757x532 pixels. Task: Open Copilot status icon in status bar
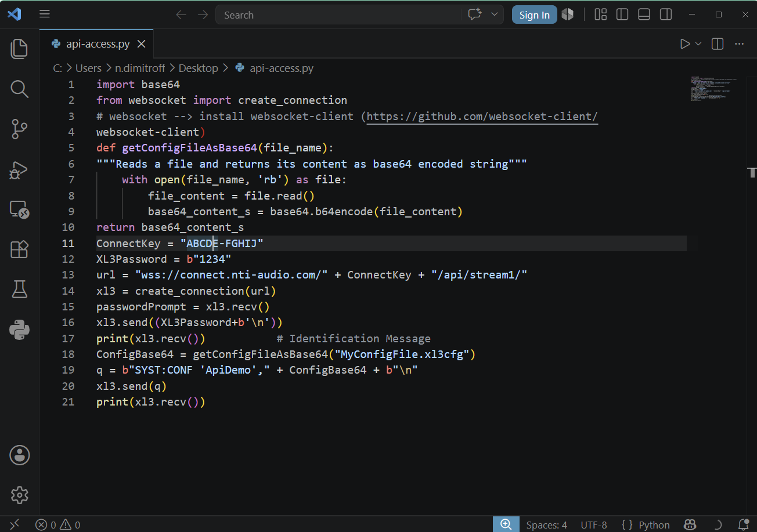tap(690, 524)
